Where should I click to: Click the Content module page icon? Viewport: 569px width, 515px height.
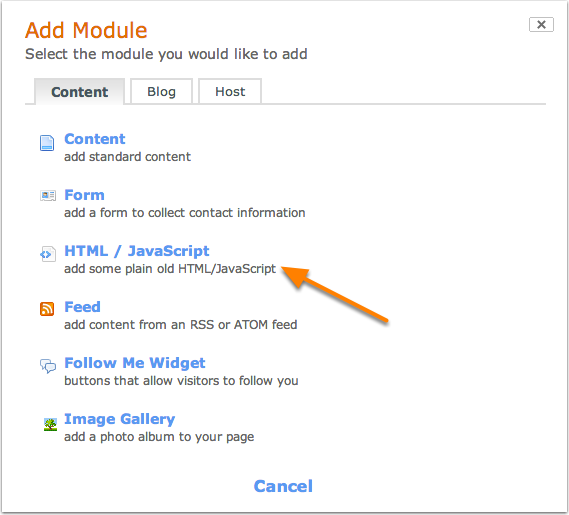point(47,143)
